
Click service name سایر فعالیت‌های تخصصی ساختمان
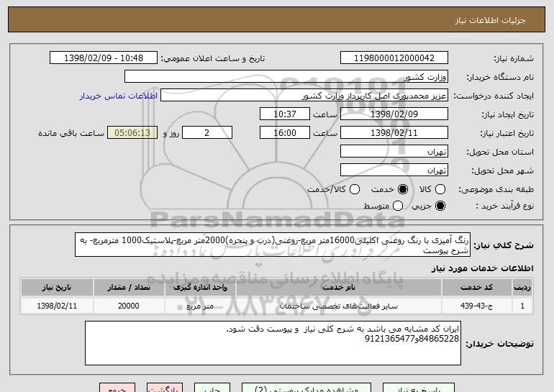point(338,306)
